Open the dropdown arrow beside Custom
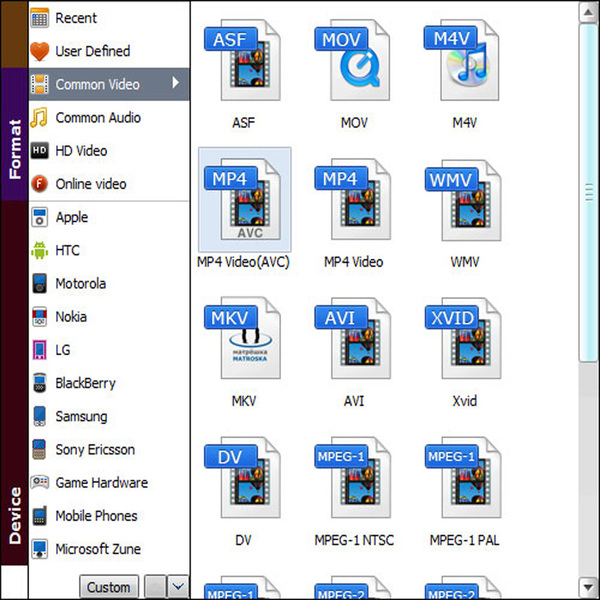Screen dimensions: 600x600 pos(178,586)
